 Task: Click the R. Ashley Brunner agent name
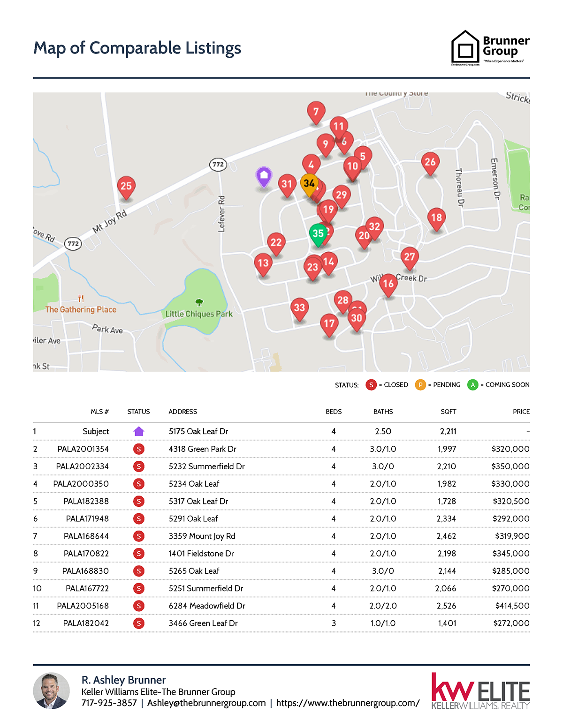point(124,680)
